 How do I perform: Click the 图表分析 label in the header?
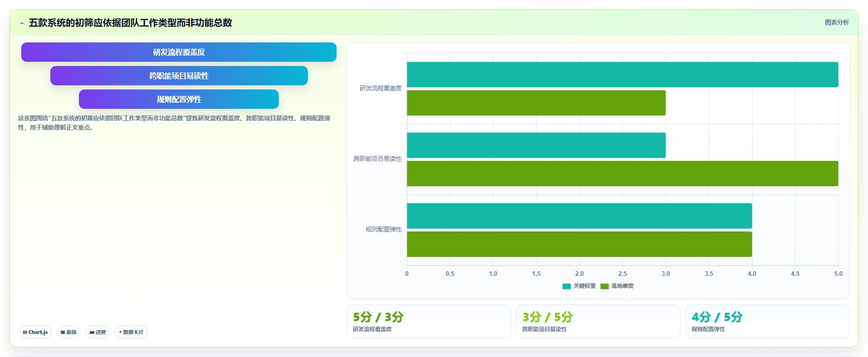coord(837,22)
